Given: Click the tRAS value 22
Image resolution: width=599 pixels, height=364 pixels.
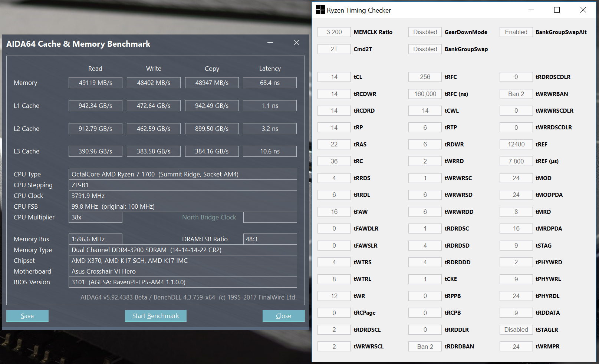Looking at the screenshot, I should coord(334,144).
